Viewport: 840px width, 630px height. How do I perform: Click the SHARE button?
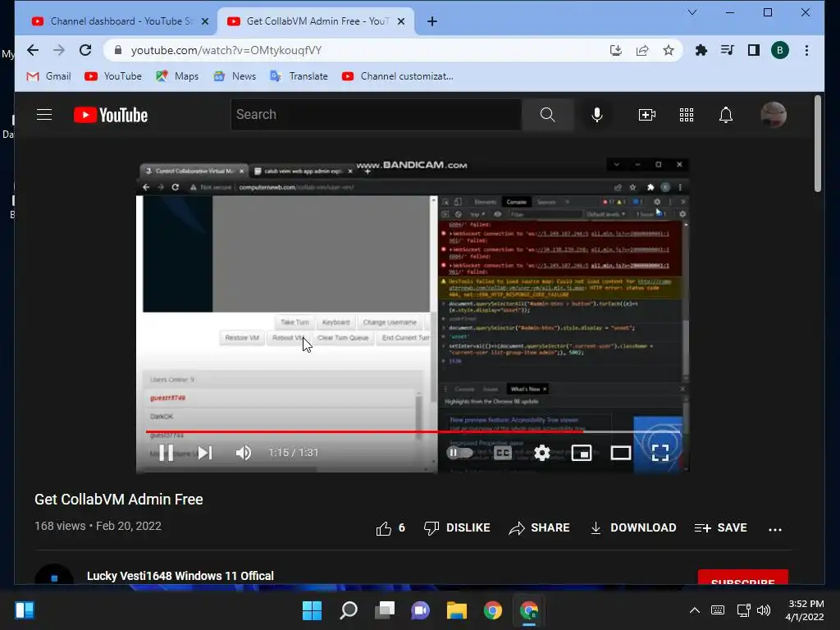pyautogui.click(x=539, y=528)
